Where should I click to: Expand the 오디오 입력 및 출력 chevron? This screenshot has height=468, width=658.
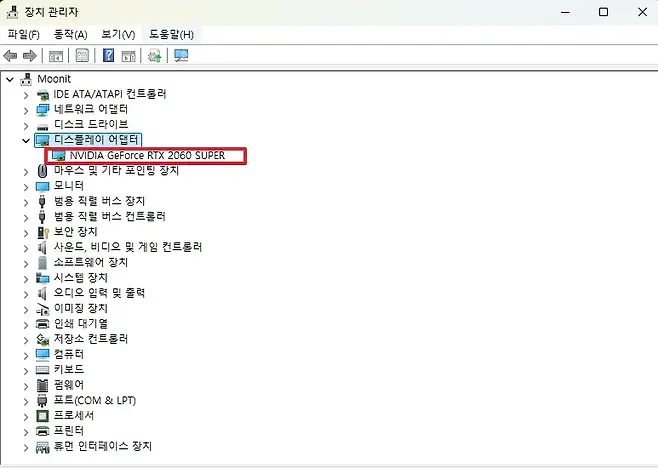coord(26,294)
